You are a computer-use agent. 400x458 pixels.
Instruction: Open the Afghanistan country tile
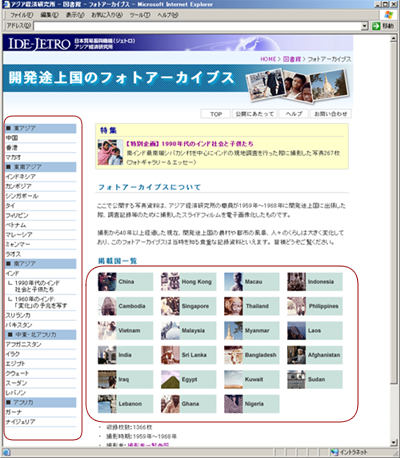click(x=315, y=355)
